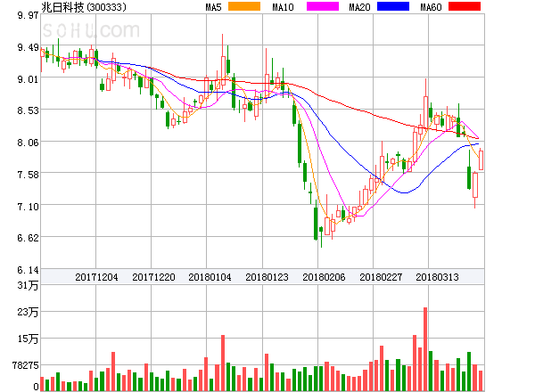Click the 20180206 date label
Viewport: 535px width, 392px height.
pyautogui.click(x=324, y=277)
